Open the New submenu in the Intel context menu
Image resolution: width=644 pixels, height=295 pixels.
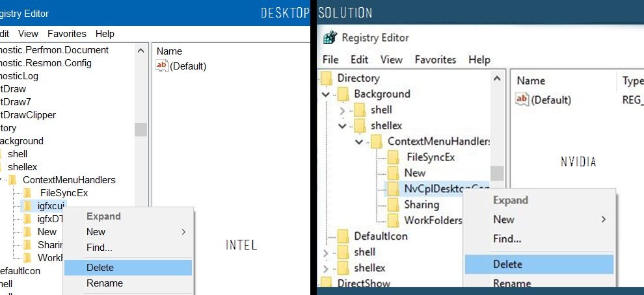pyautogui.click(x=96, y=232)
